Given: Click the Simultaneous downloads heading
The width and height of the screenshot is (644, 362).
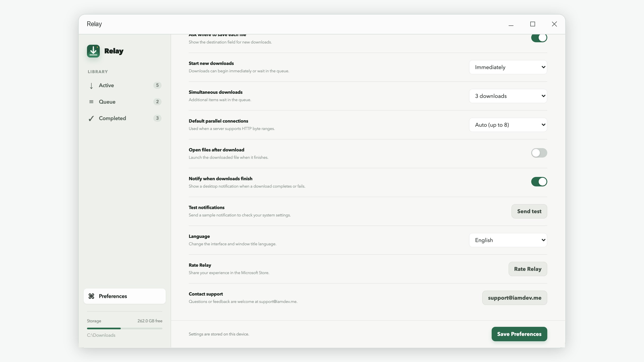Looking at the screenshot, I should (216, 92).
